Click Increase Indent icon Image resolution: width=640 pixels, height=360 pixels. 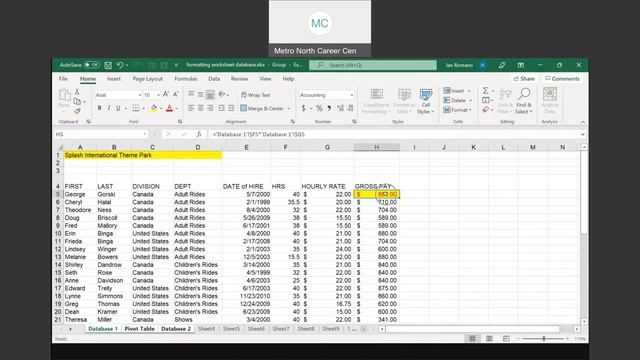231,108
